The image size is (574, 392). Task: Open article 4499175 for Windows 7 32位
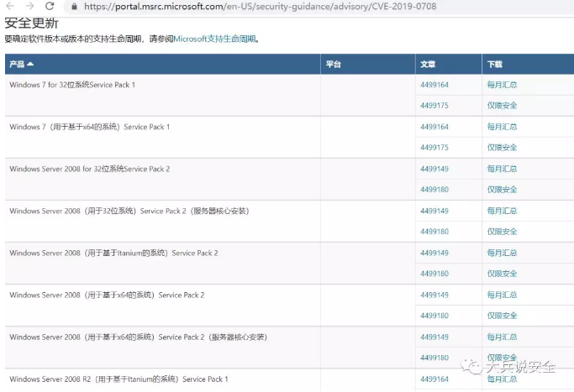tap(434, 106)
